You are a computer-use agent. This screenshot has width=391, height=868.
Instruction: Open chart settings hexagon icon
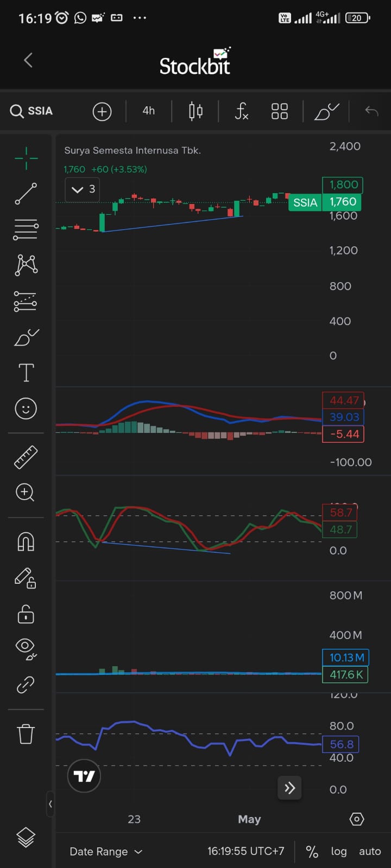(357, 819)
